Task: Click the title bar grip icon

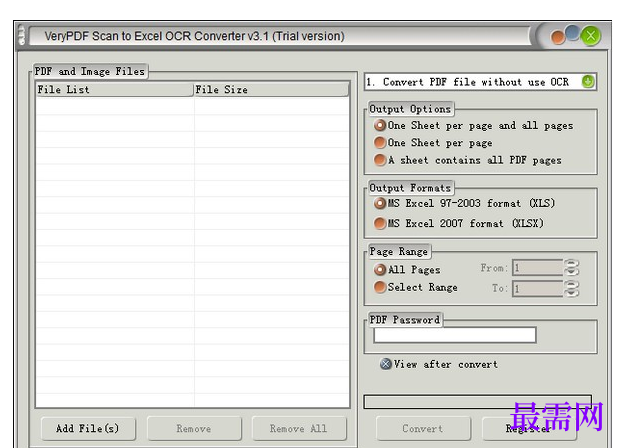Action: tap(21, 35)
